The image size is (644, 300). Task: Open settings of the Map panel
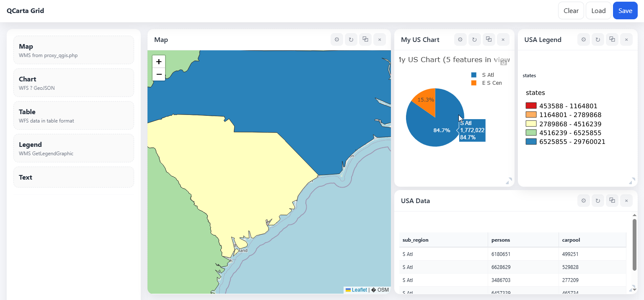pos(336,39)
